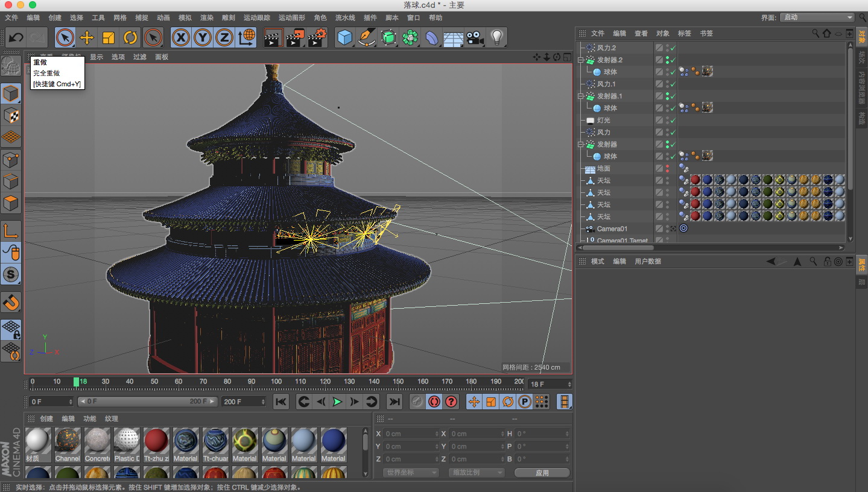The height and width of the screenshot is (492, 868).
Task: Open the 界面 启动 layout dropdown
Action: click(817, 17)
